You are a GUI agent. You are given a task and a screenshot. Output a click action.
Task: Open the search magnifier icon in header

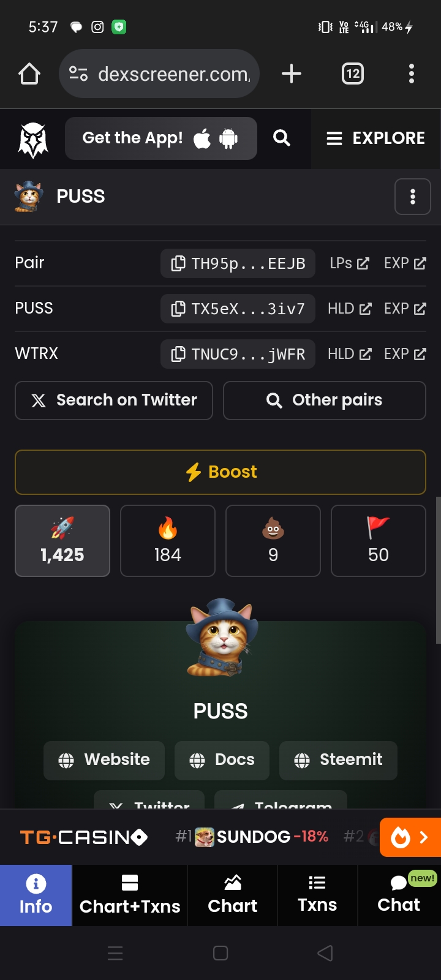[x=282, y=138]
